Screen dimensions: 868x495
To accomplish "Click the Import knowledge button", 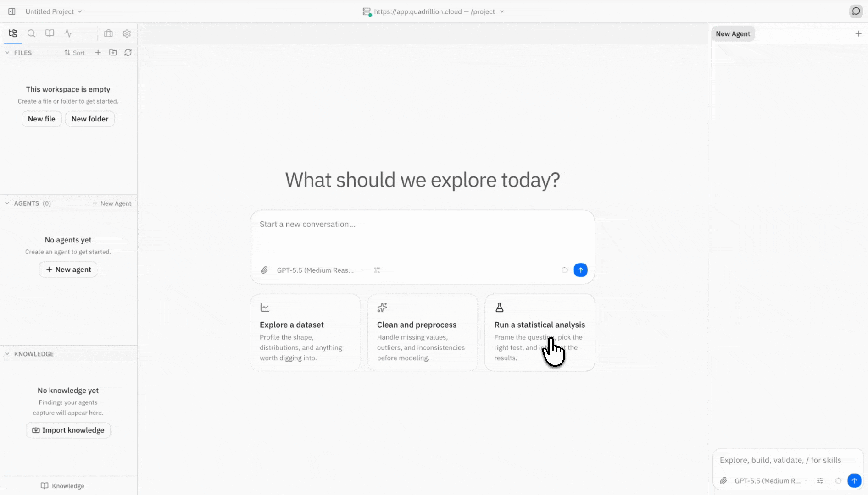I will (x=68, y=430).
